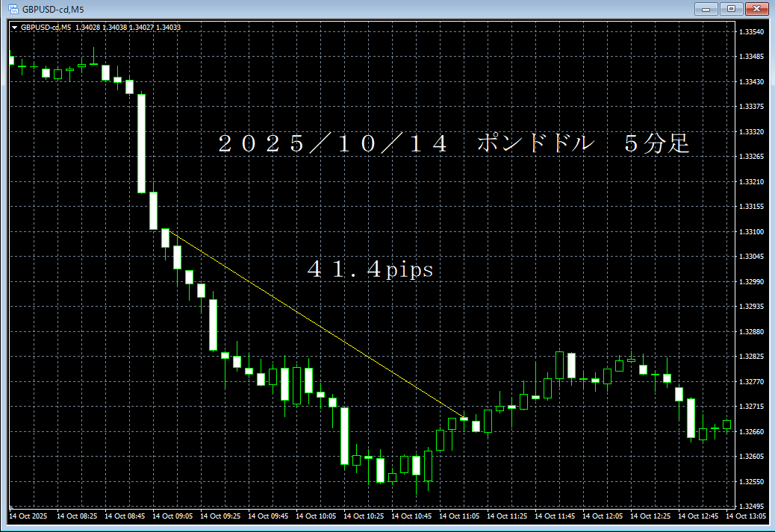
Task: Click the chart shift marker at bottom left
Action: (x=11, y=507)
